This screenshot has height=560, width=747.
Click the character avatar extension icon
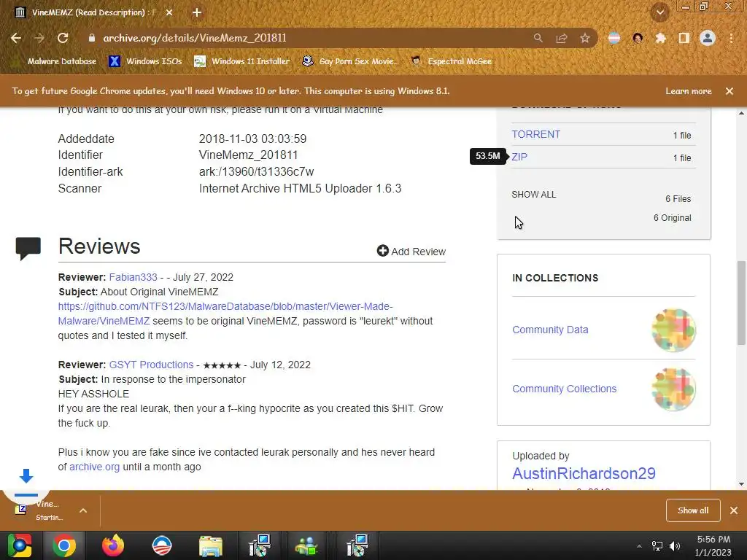(638, 38)
